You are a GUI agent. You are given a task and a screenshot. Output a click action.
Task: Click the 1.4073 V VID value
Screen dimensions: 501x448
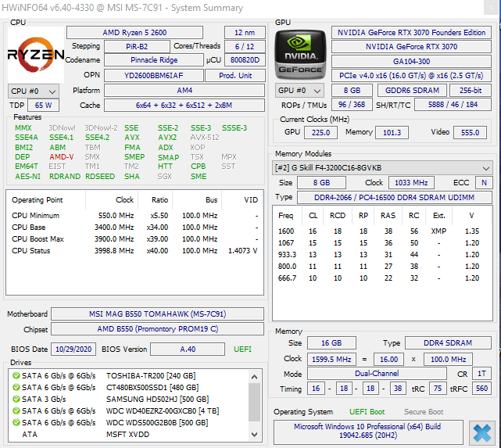coord(242,251)
